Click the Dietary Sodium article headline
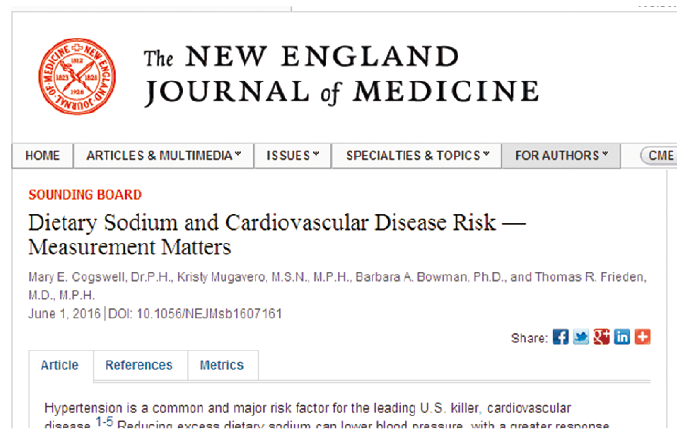The height and width of the screenshot is (441, 677). tap(280, 232)
